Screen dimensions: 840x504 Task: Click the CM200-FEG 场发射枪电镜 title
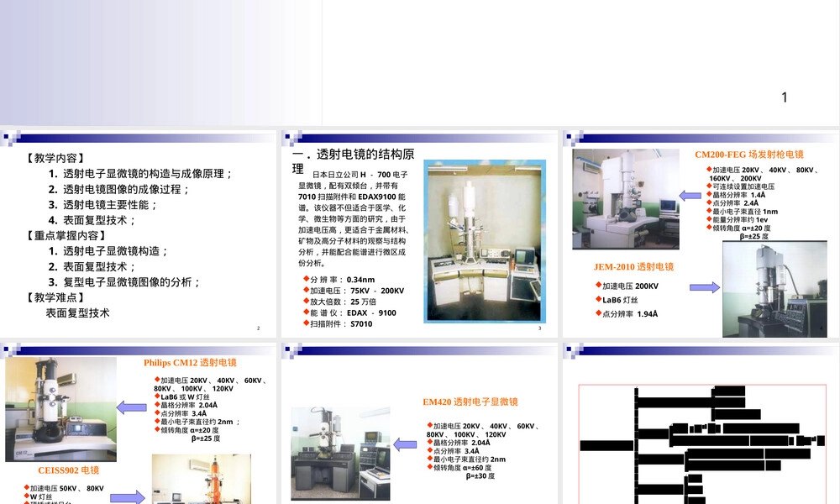749,155
